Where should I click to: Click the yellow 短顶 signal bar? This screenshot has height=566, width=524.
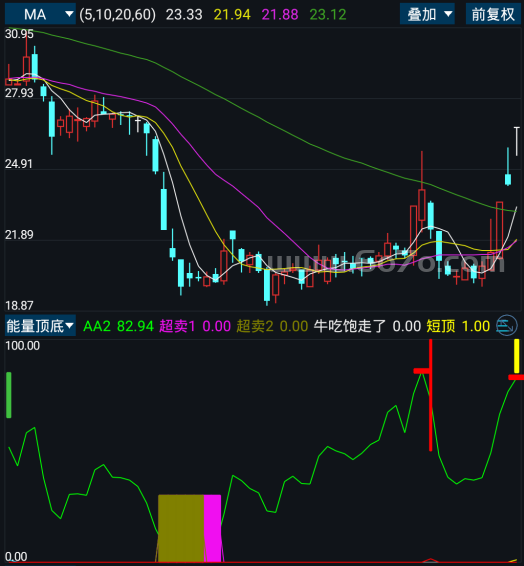[516, 356]
